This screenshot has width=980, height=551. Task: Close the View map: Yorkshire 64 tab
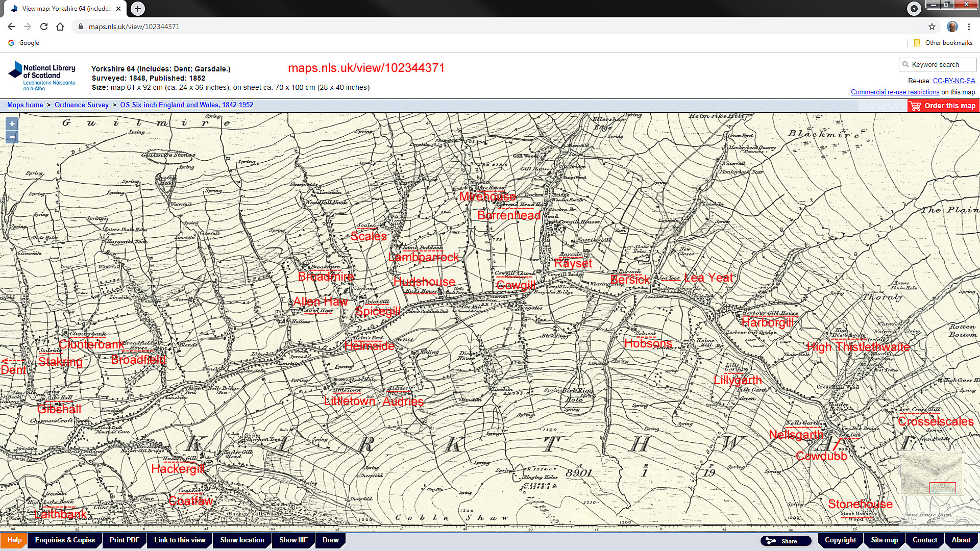tap(119, 9)
